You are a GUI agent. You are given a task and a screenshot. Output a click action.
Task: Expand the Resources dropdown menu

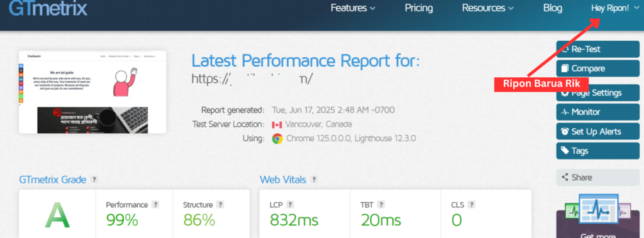tap(488, 8)
